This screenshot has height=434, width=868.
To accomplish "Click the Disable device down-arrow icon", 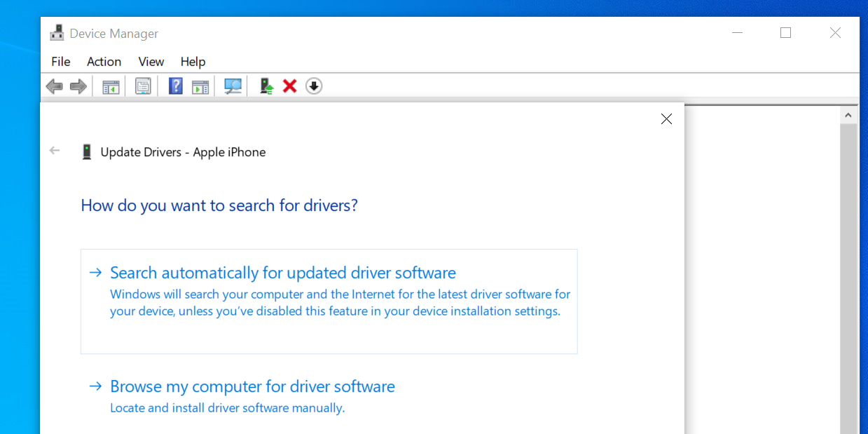I will click(314, 86).
